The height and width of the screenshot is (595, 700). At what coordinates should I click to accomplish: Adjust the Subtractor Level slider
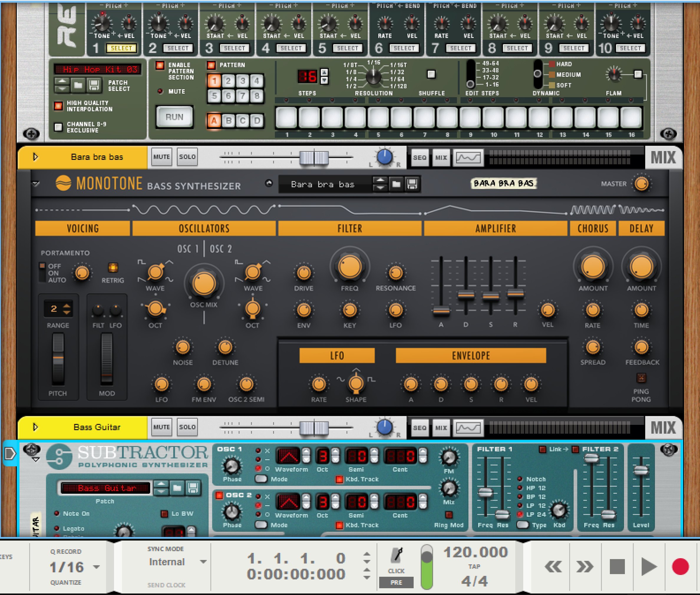click(640, 470)
